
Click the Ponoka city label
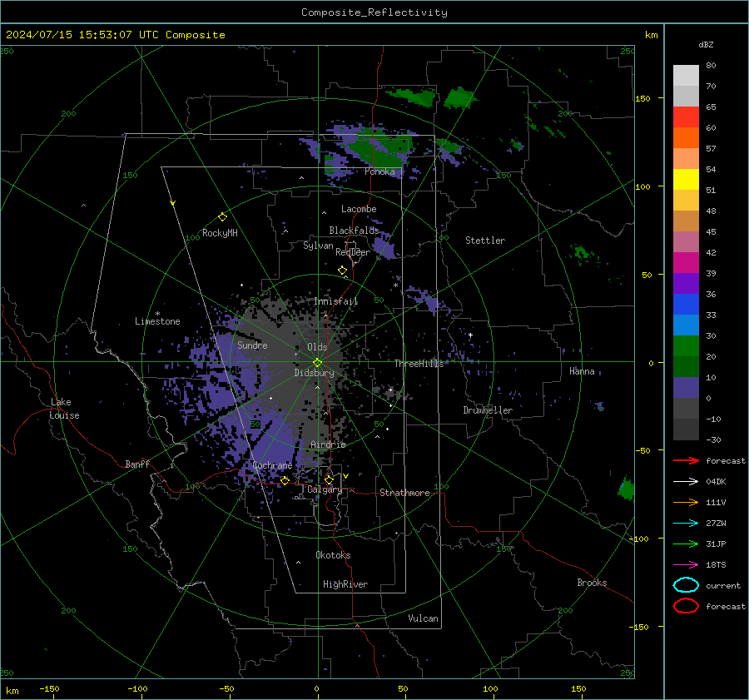pos(379,171)
